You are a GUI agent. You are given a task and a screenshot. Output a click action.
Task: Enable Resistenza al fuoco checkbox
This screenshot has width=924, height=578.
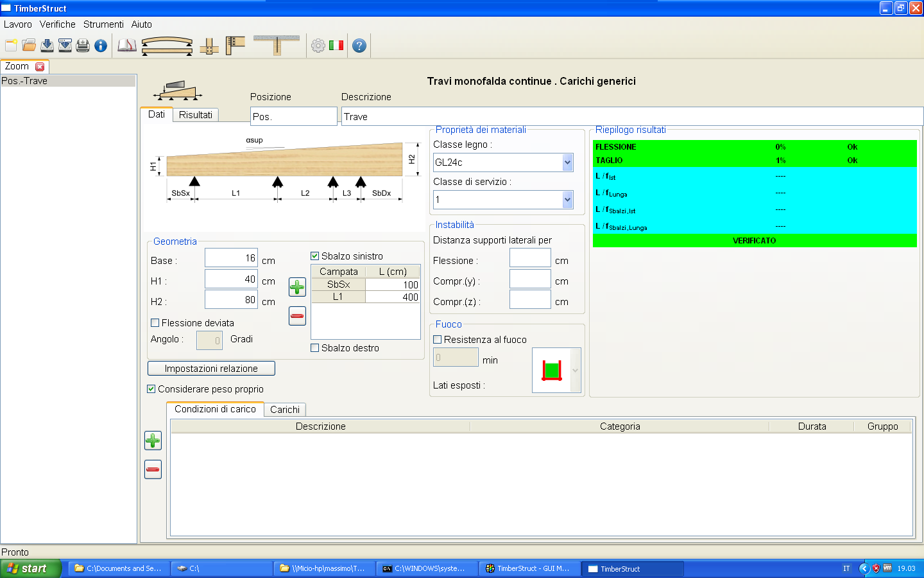click(438, 340)
